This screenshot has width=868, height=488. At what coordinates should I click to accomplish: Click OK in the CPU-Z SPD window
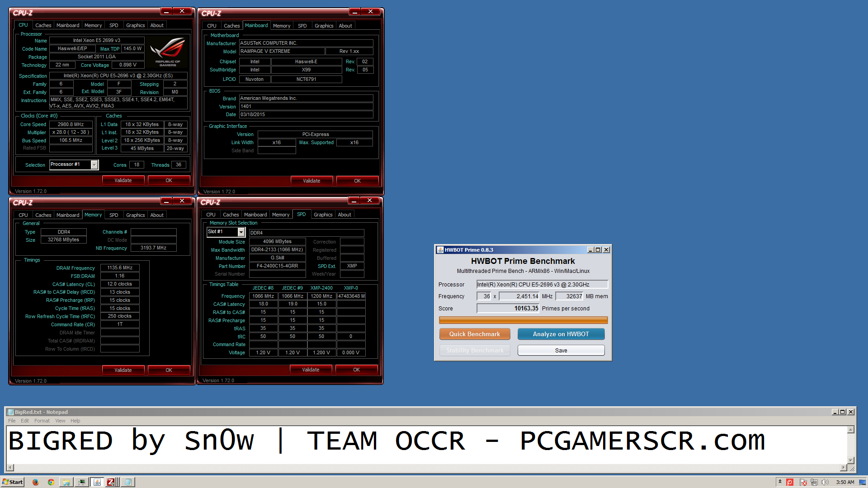tap(356, 370)
